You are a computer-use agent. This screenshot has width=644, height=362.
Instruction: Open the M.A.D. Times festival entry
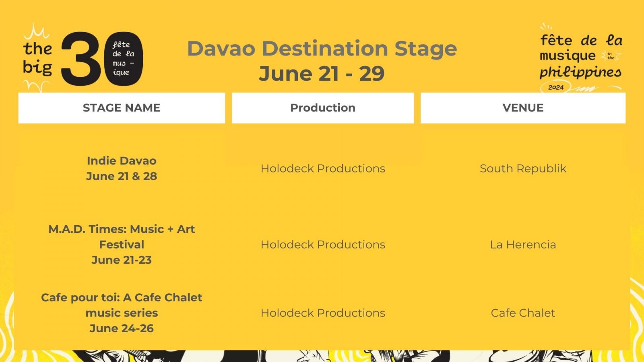(x=122, y=244)
